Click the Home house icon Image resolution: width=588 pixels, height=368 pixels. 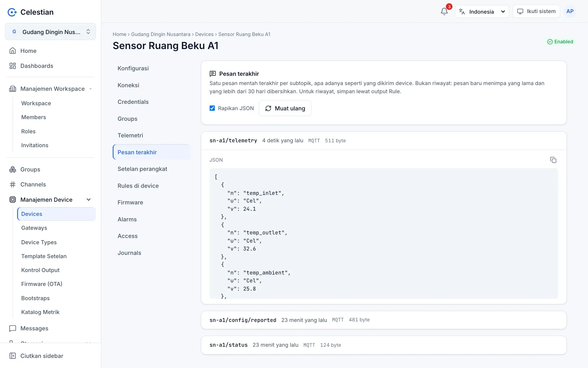(13, 51)
